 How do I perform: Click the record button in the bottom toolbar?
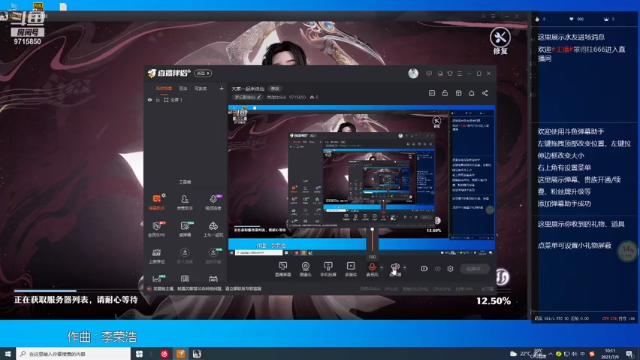click(x=424, y=269)
